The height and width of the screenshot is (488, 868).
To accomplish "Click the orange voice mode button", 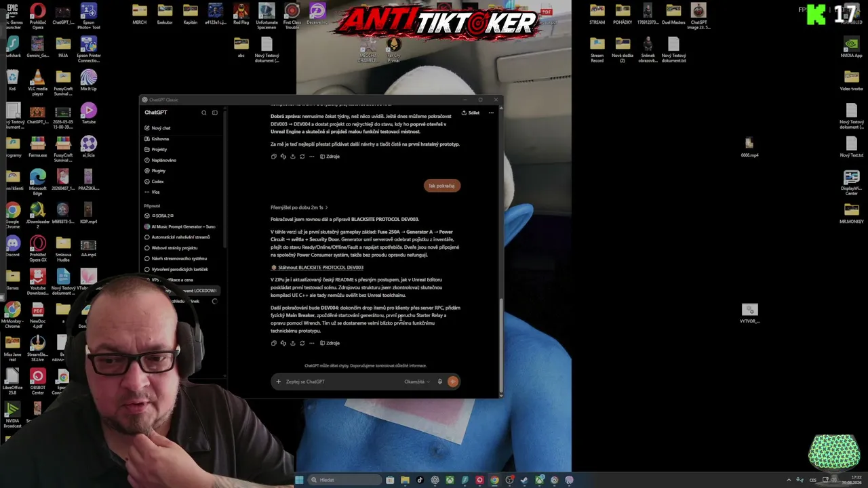I will point(453,382).
